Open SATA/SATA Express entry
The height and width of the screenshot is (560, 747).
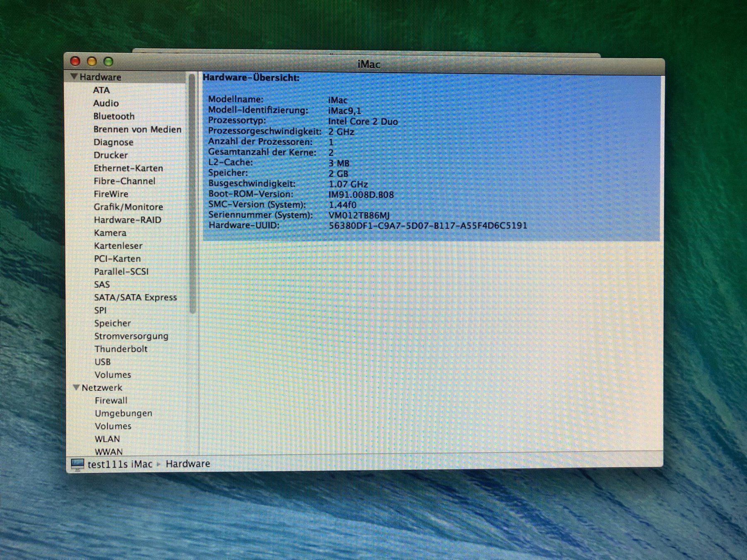click(135, 297)
